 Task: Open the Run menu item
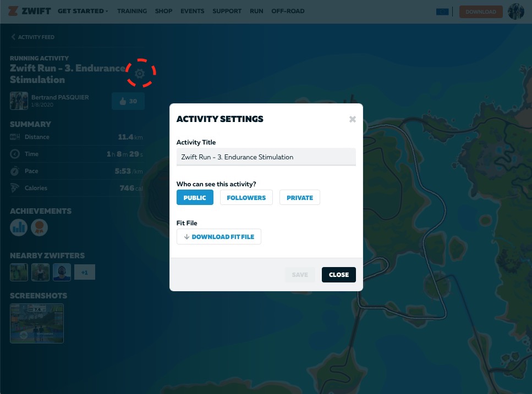coord(256,11)
